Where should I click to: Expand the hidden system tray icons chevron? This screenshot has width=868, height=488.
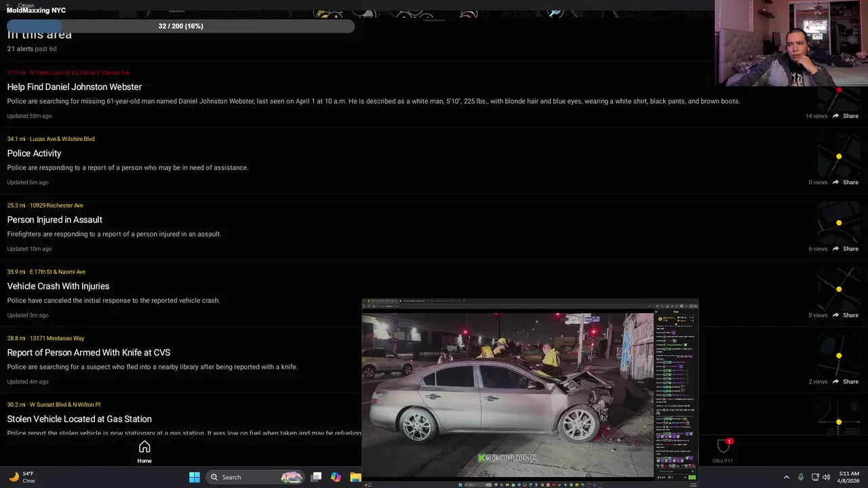point(787,477)
